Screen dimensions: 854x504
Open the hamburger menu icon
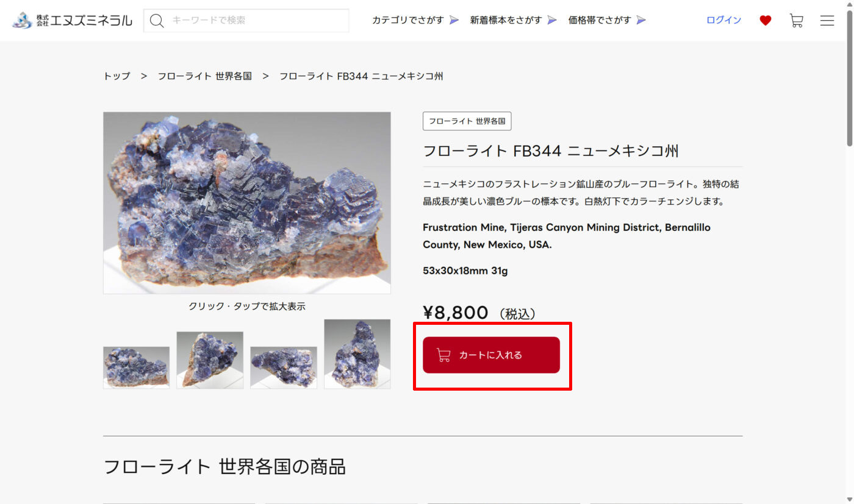point(827,21)
